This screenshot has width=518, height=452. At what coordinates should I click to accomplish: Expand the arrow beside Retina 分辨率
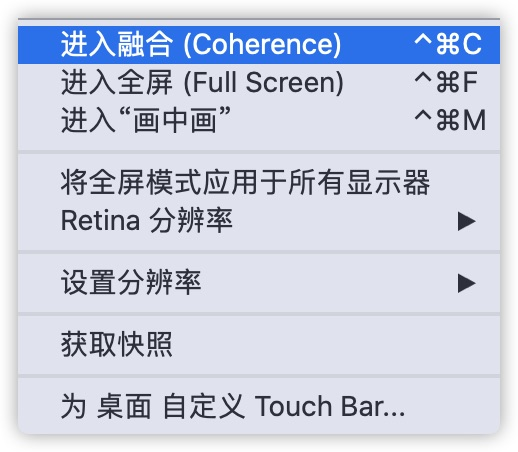point(467,221)
